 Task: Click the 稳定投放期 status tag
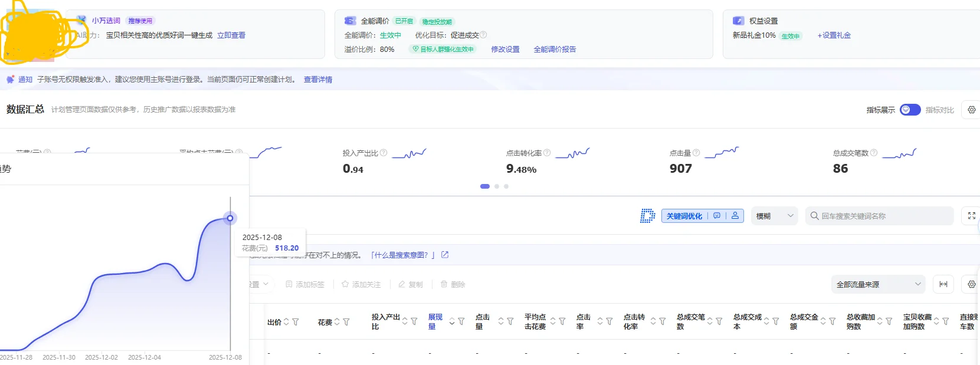tap(437, 22)
